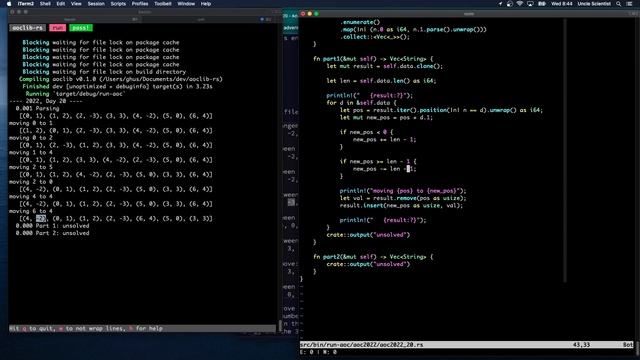The image size is (640, 360).
Task: Zoom the editor window with green button
Action: [316, 13]
